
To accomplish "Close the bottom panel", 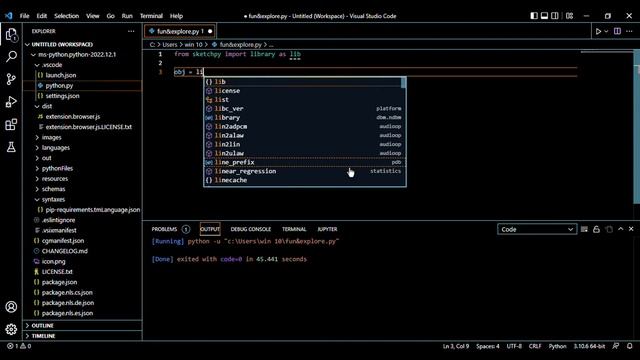I will tap(631, 229).
